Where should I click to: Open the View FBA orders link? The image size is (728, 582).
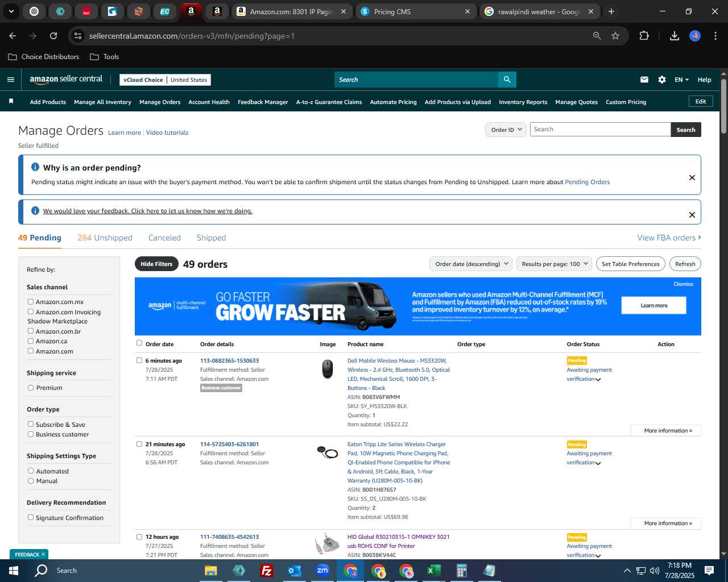tap(669, 238)
